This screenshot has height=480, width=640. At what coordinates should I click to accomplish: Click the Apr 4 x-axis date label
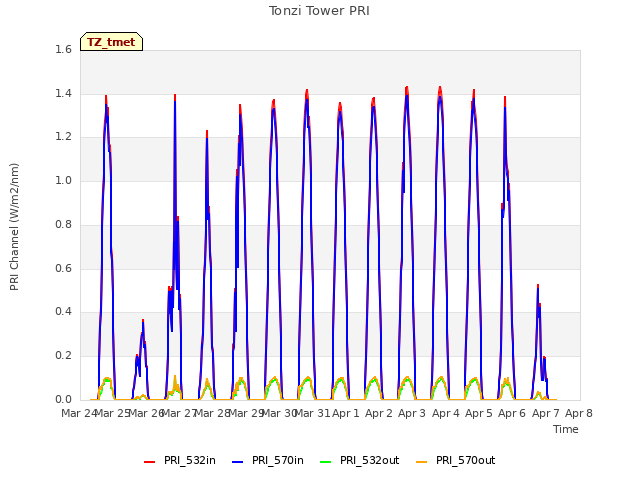446,413
